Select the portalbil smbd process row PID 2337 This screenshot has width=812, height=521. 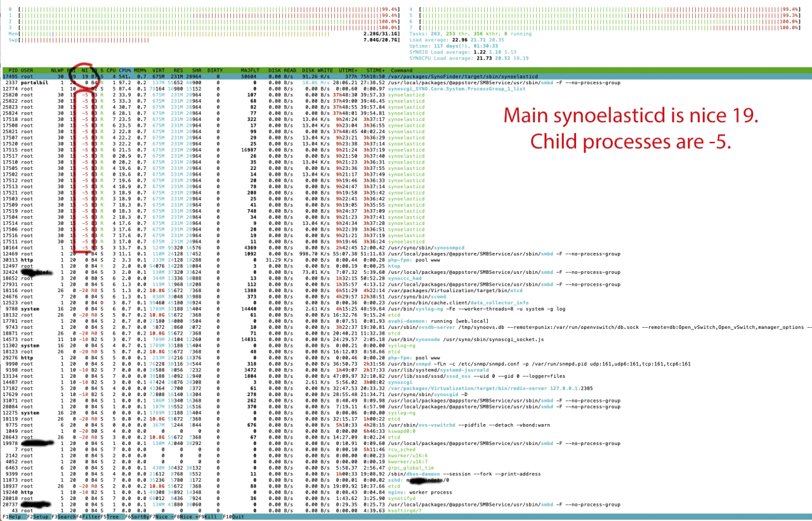click(x=254, y=83)
